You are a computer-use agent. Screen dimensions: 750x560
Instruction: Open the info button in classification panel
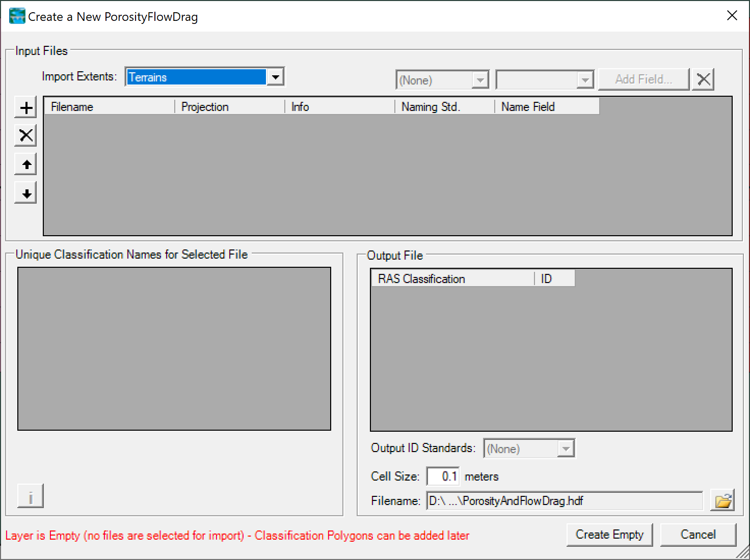[x=31, y=496]
